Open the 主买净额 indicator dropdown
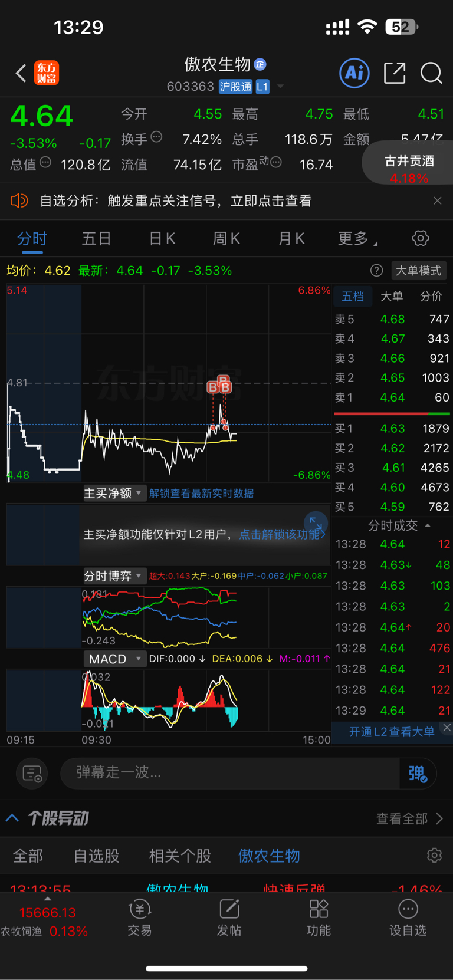Image resolution: width=453 pixels, height=980 pixels. pyautogui.click(x=114, y=493)
